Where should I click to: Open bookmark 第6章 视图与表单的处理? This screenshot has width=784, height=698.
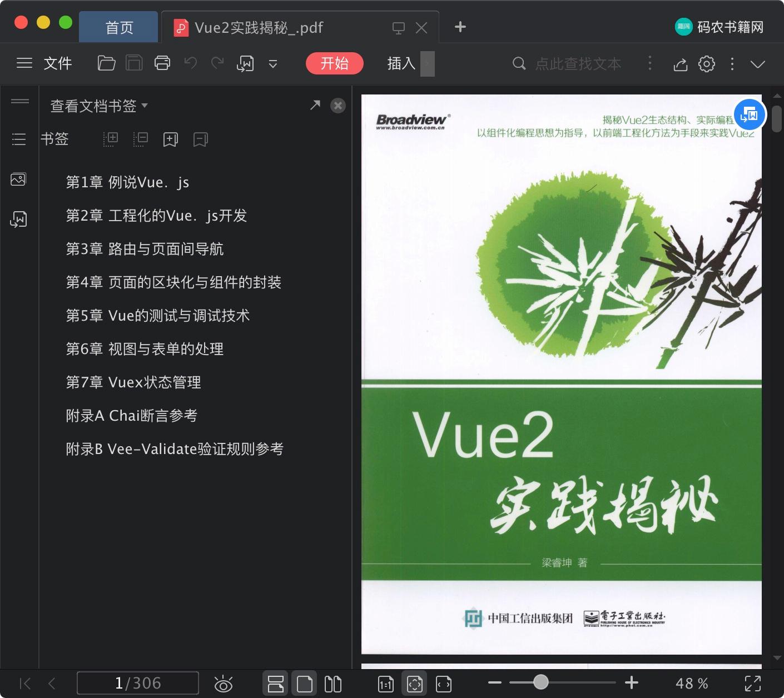145,349
